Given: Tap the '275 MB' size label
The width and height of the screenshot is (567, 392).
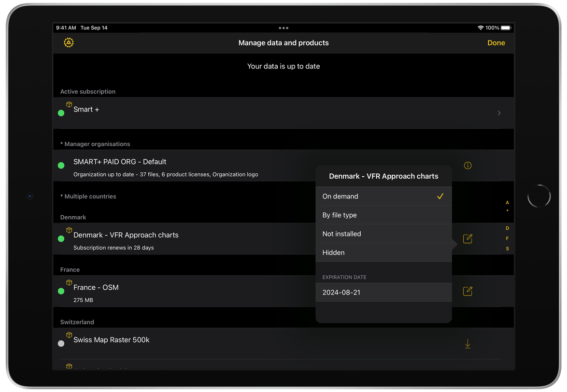Looking at the screenshot, I should 83,300.
